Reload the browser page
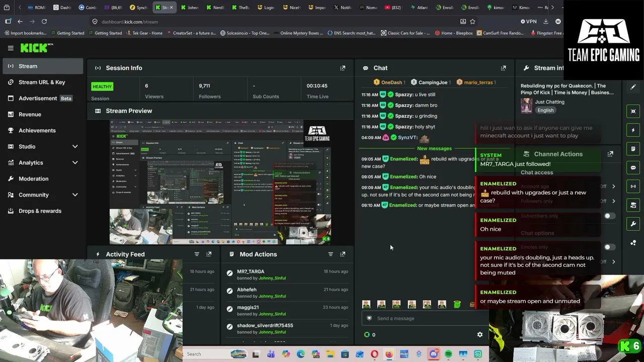Image resolution: width=644 pixels, height=362 pixels. (44, 21)
